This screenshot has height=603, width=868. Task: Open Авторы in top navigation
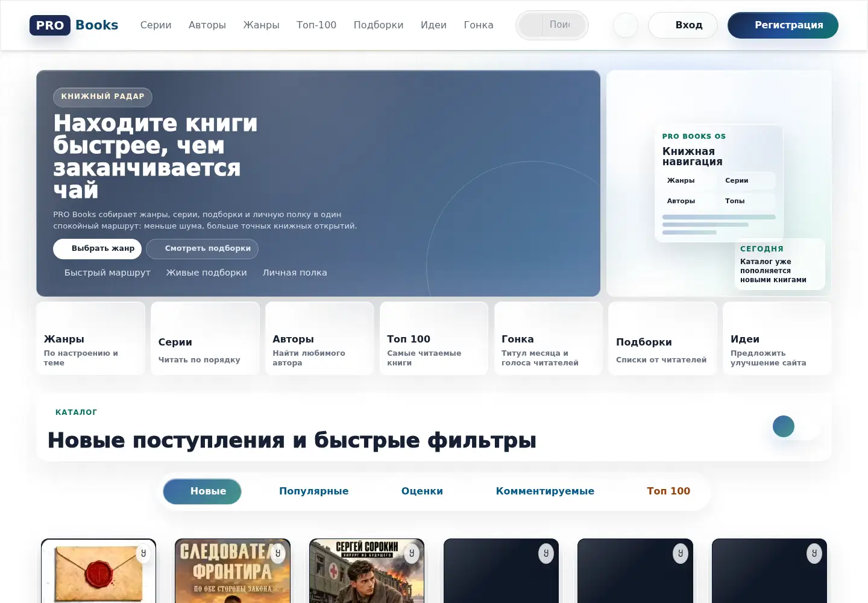coord(207,25)
